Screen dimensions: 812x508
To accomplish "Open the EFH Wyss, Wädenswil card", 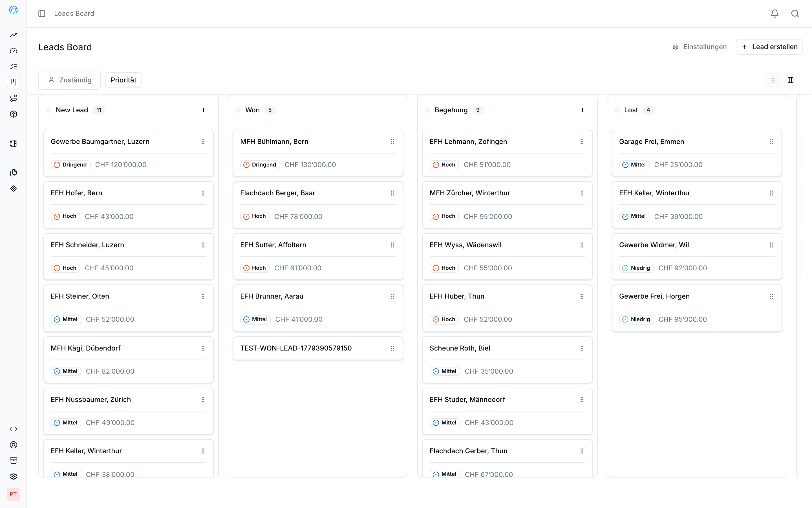I will (507, 257).
